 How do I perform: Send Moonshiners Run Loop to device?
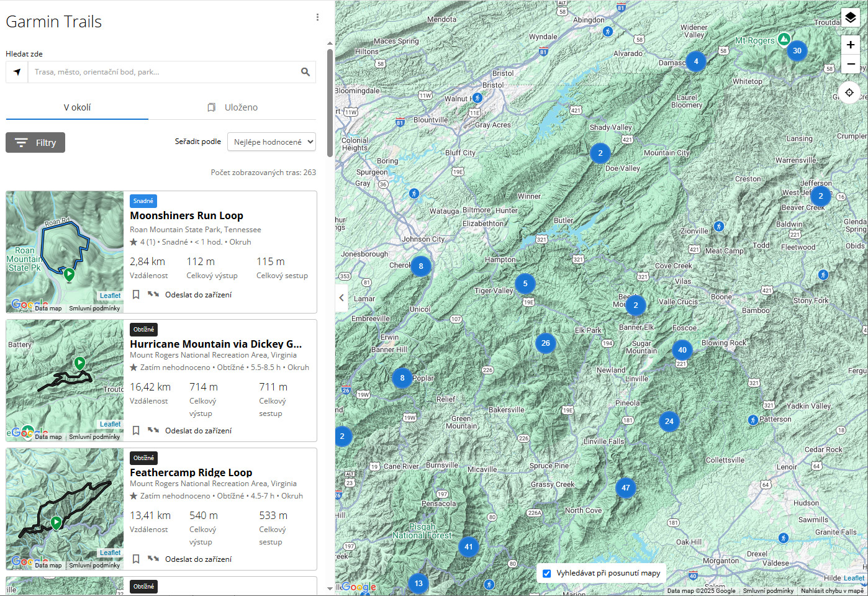pos(189,294)
